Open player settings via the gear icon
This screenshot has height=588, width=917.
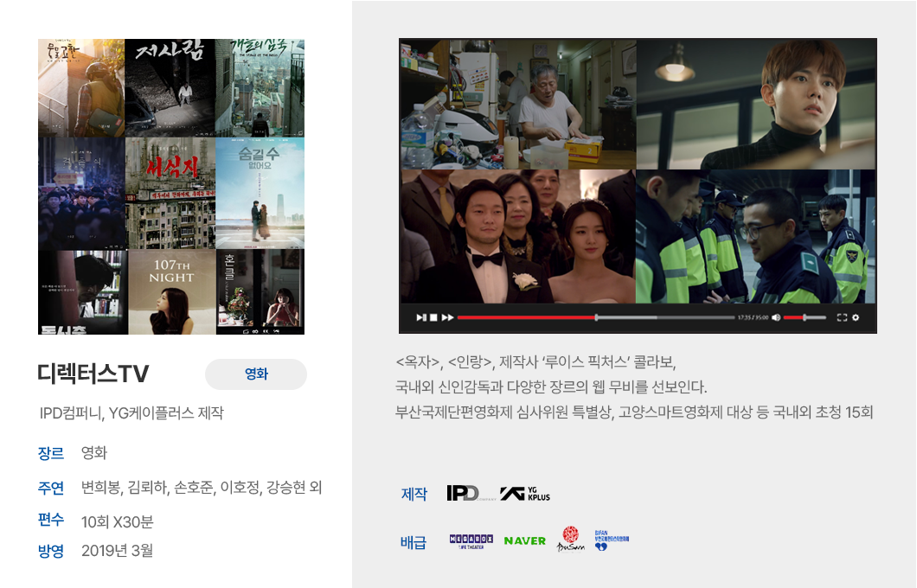coord(856,317)
